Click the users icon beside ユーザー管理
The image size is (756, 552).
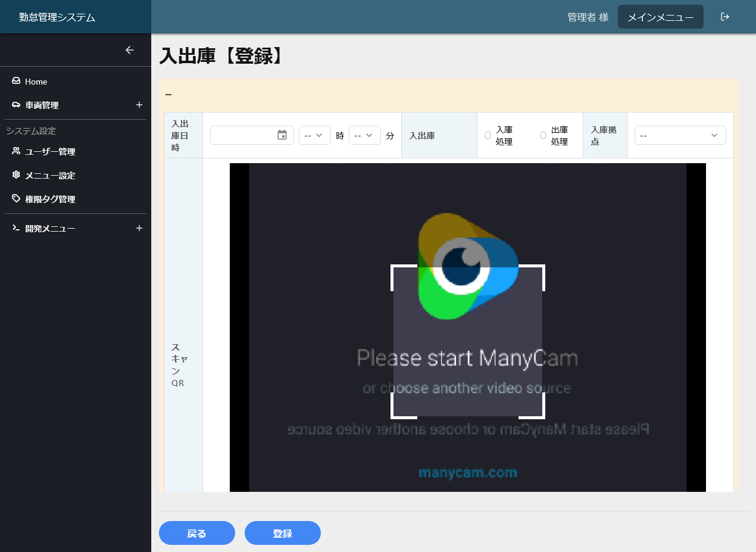click(16, 151)
